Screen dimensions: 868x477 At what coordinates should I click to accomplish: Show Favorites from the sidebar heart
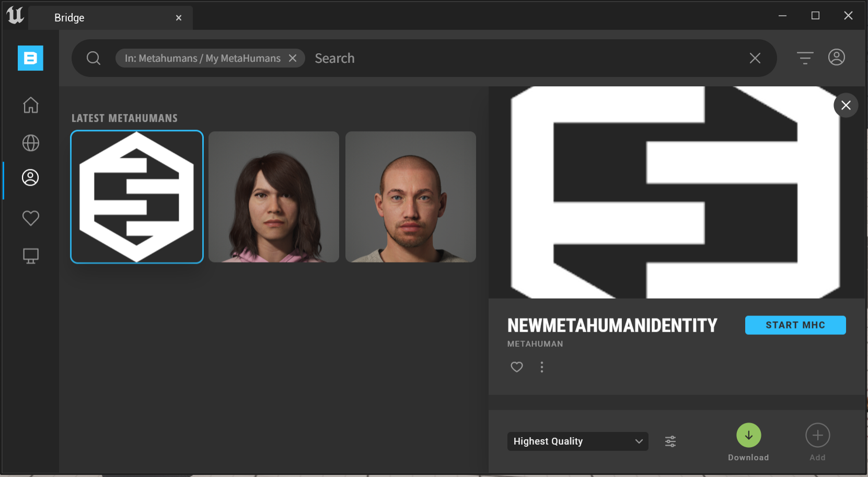click(31, 218)
